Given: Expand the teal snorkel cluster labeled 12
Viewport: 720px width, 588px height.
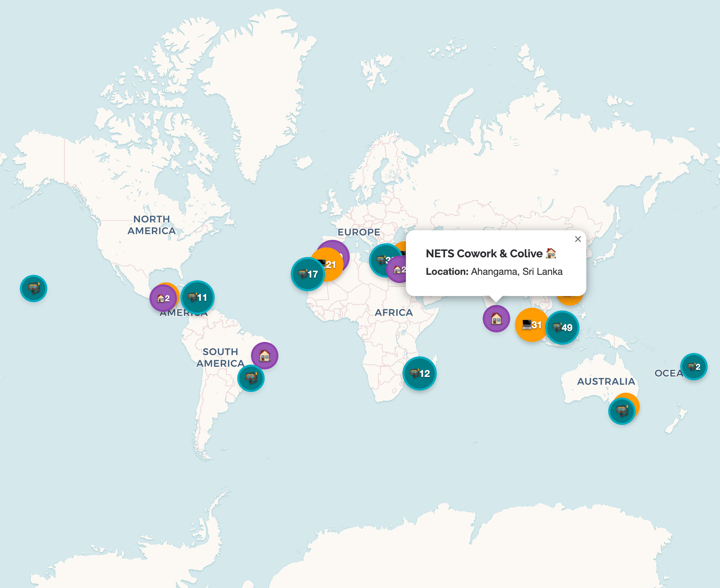Looking at the screenshot, I should pos(419,373).
